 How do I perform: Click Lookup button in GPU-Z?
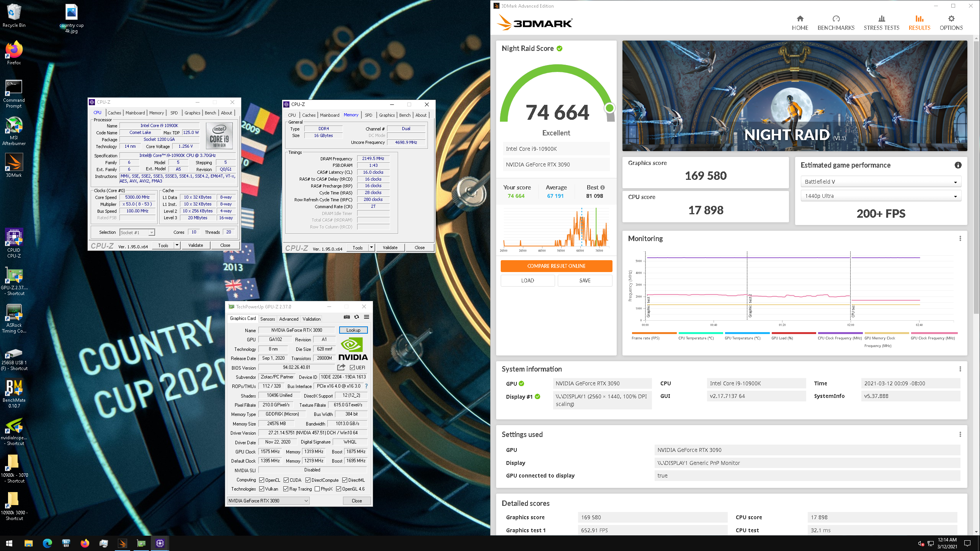pos(353,330)
